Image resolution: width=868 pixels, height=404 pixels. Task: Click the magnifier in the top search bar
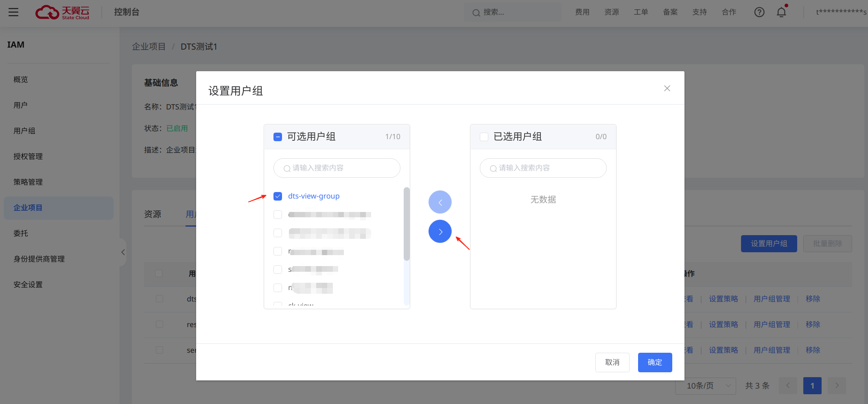[x=476, y=13]
